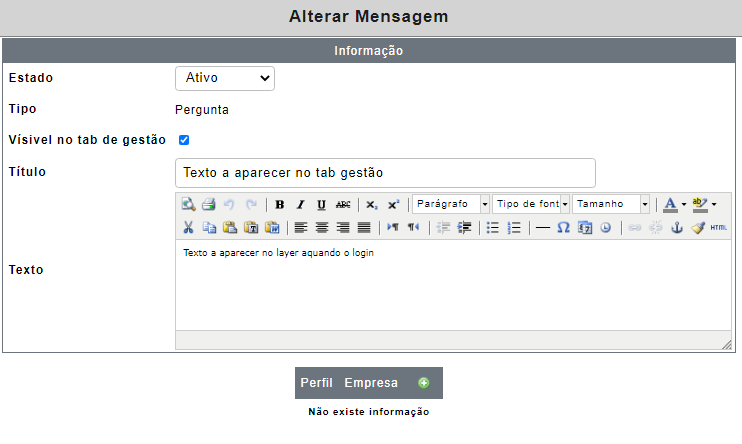Click into the Título text field

385,173
